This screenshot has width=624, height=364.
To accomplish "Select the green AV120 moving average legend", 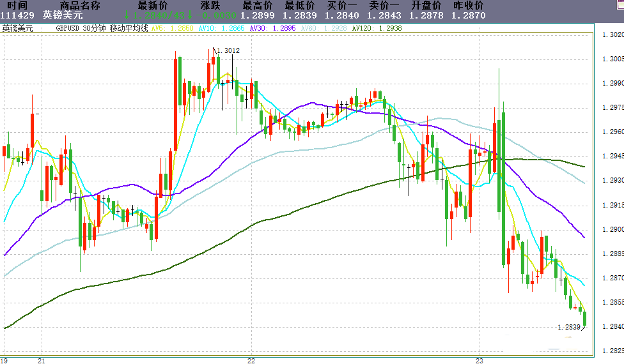I will [377, 28].
